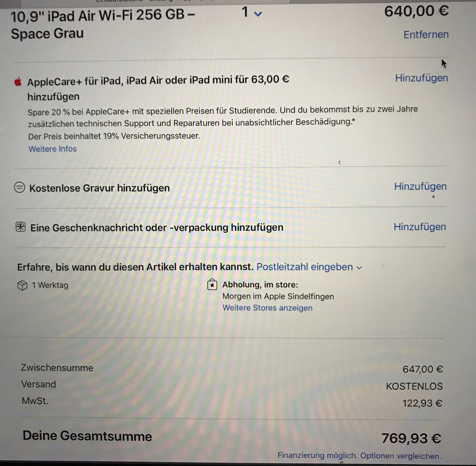Click the iPad Air Wi-Fi 256 GB product title
This screenshot has width=476, height=466.
coord(103,24)
